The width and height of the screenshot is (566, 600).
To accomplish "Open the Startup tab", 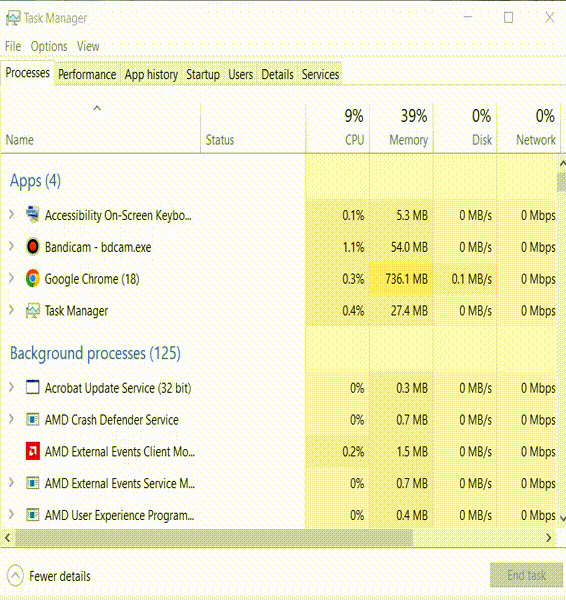I will [203, 74].
